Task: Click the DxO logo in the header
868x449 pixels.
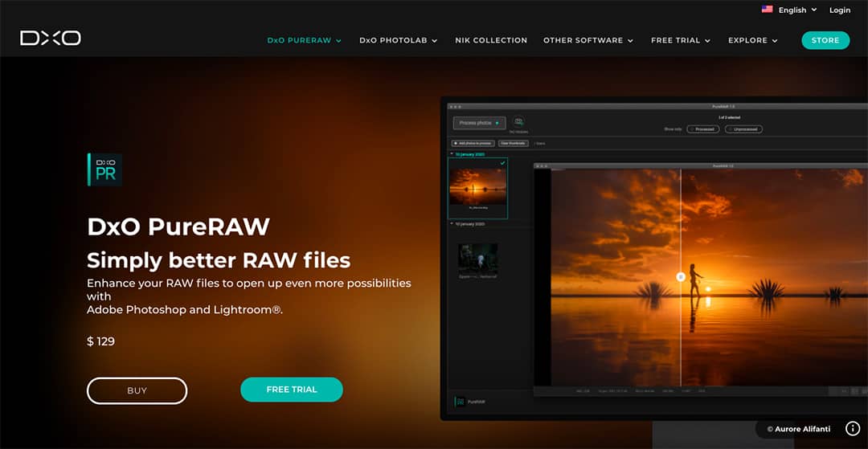Action: 51,38
